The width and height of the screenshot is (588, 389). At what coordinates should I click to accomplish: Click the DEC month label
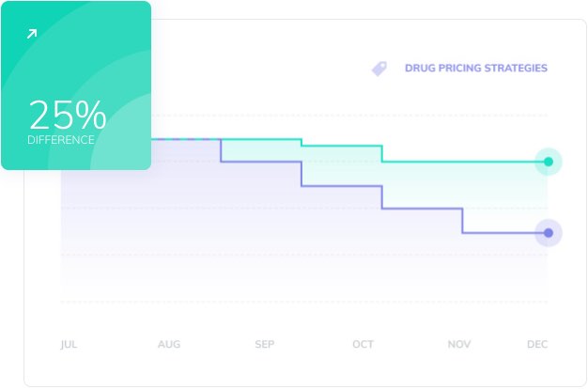[x=537, y=345]
